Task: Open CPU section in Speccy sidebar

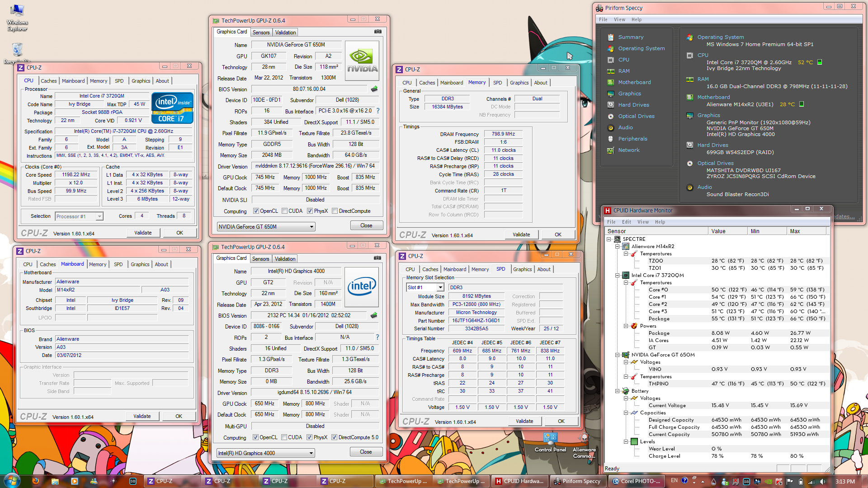Action: pyautogui.click(x=623, y=60)
